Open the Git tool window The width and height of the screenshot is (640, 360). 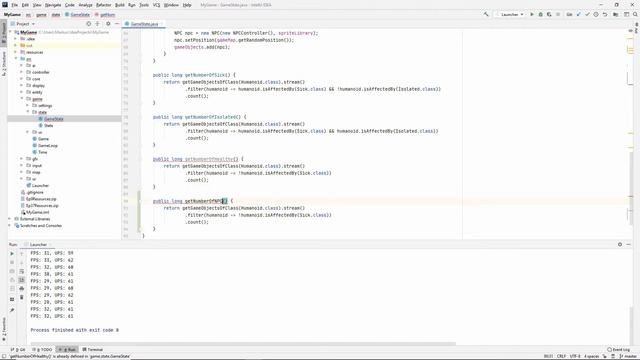[18, 349]
